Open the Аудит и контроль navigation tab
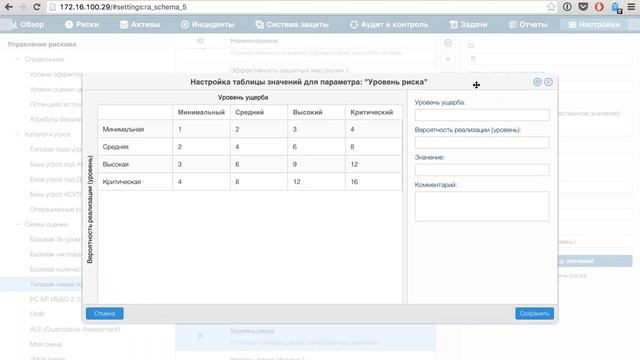This screenshot has width=640, height=360. (x=389, y=24)
